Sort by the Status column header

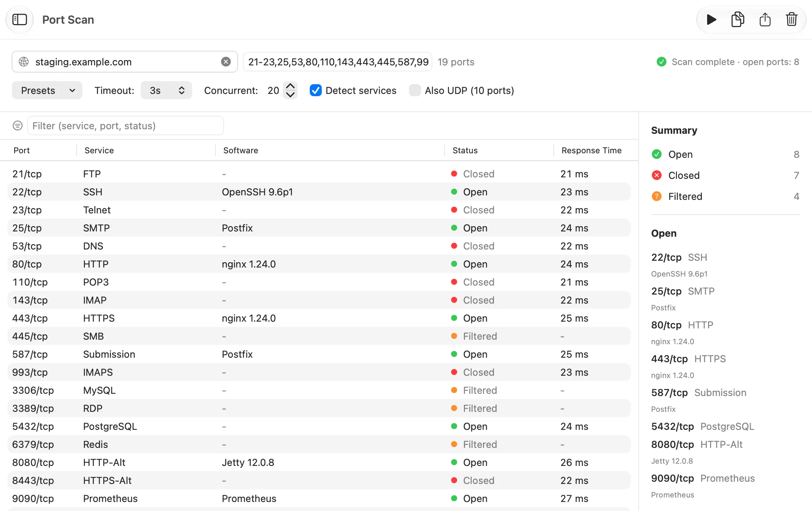tap(465, 150)
